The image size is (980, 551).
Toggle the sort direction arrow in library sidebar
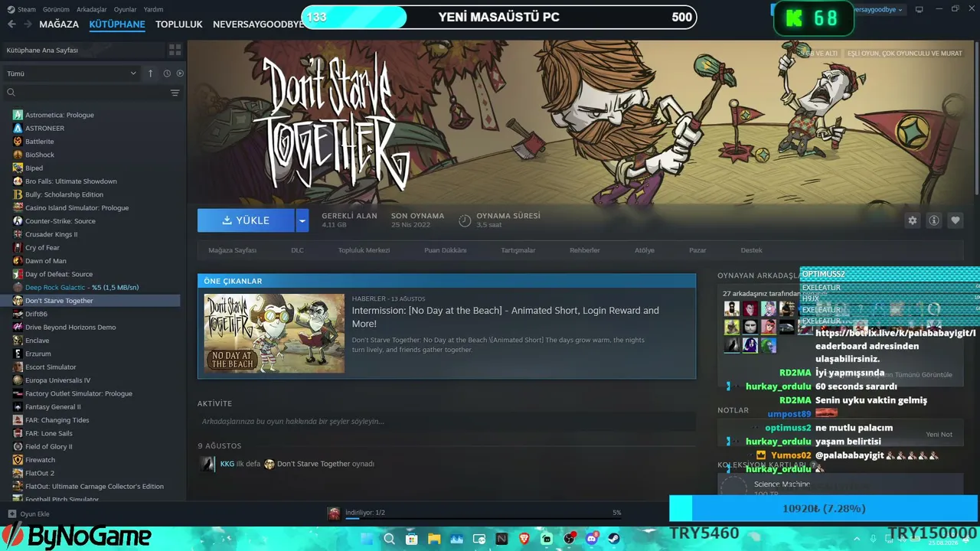tap(150, 73)
